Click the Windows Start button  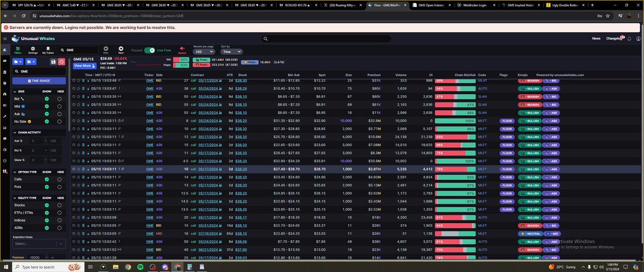point(5,267)
